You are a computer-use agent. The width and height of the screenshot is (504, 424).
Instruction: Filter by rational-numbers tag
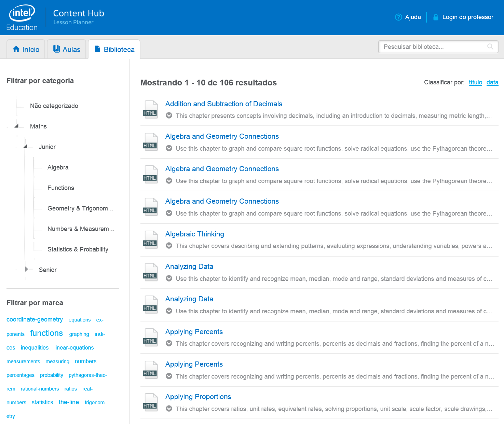[x=40, y=389]
